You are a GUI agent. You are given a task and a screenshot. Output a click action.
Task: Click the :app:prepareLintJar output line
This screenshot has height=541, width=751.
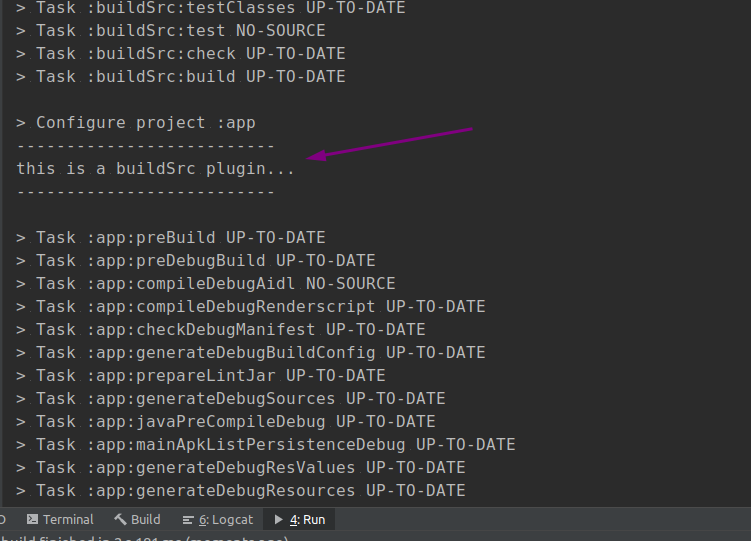coord(200,375)
